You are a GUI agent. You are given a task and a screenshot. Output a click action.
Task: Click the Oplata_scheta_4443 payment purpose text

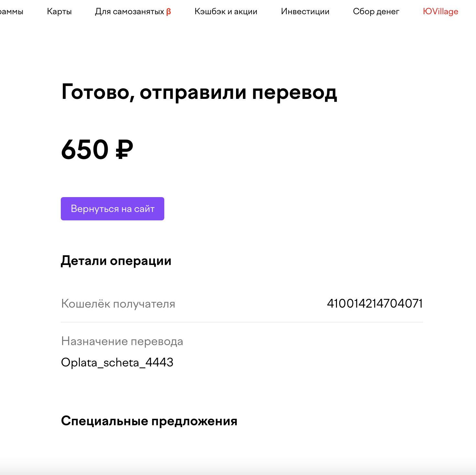pyautogui.click(x=117, y=363)
